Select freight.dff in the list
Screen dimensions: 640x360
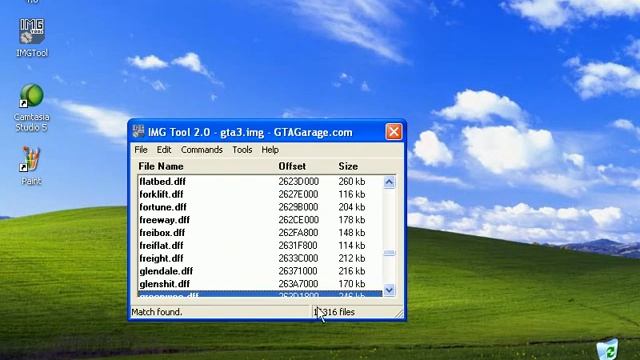[x=260, y=258]
